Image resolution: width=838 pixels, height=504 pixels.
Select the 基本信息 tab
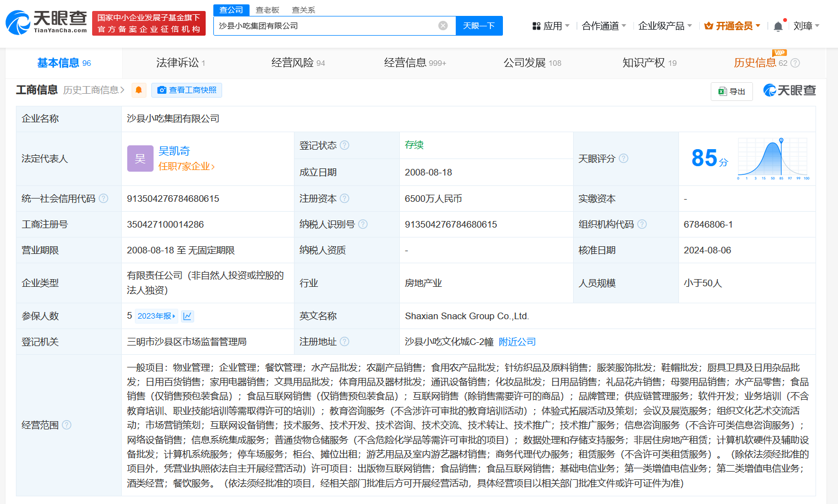coord(64,63)
